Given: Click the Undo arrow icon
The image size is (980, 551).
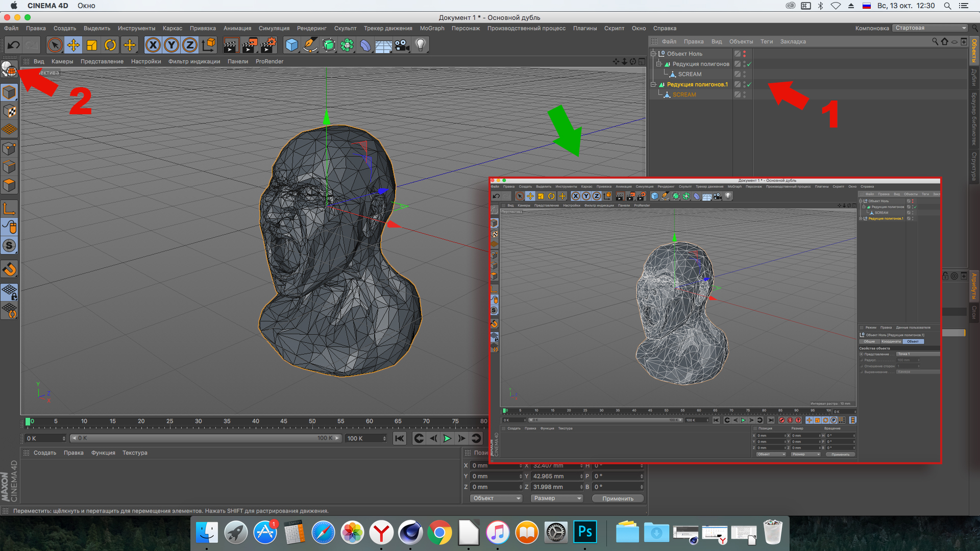Looking at the screenshot, I should tap(13, 45).
